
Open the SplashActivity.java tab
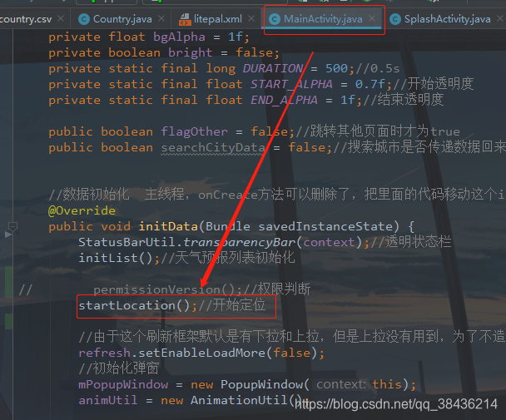pyautogui.click(x=447, y=19)
